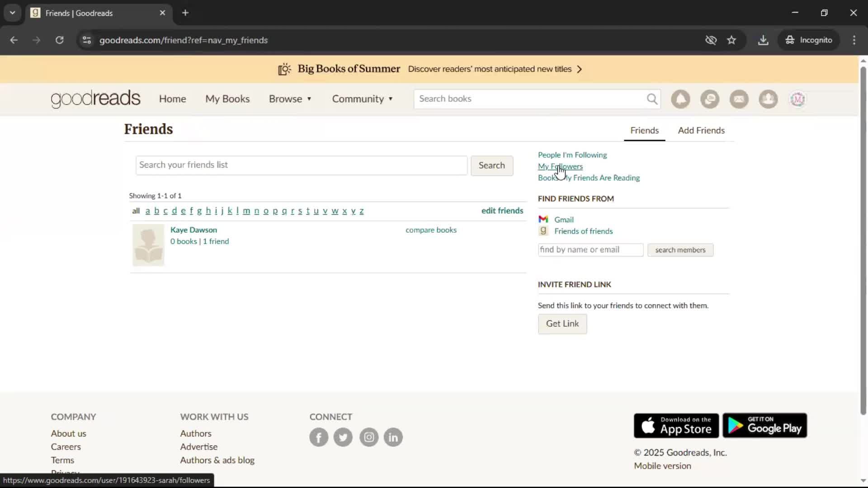This screenshot has height=488, width=868.
Task: Open browser downloads
Action: click(x=763, y=40)
